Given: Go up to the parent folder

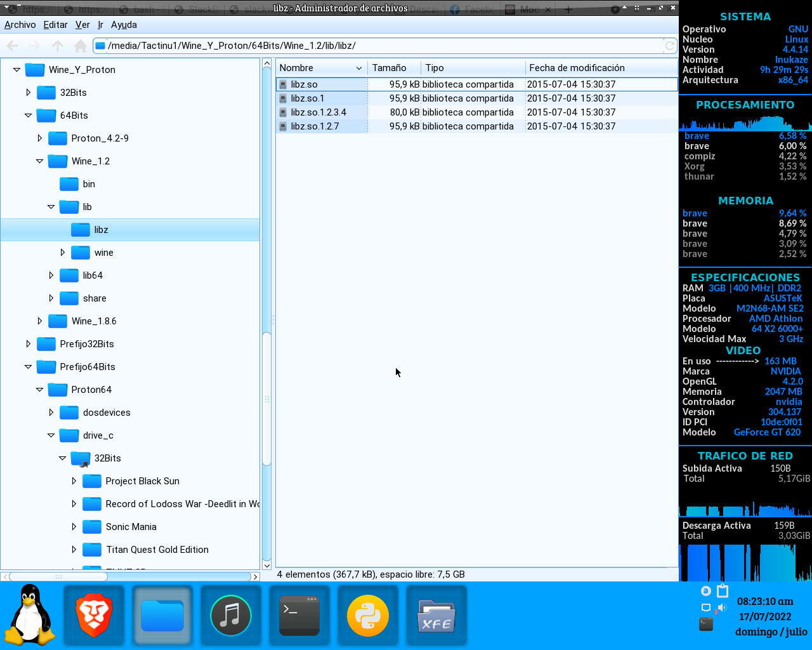Looking at the screenshot, I should [58, 46].
